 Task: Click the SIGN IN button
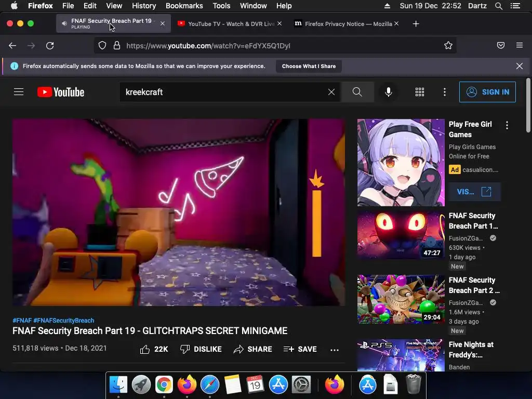coord(487,92)
